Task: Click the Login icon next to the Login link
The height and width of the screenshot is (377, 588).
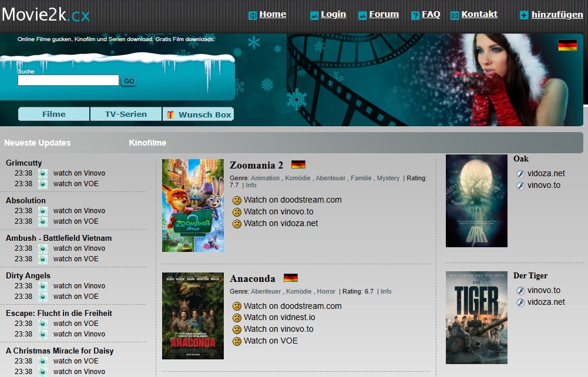Action: pyautogui.click(x=315, y=15)
